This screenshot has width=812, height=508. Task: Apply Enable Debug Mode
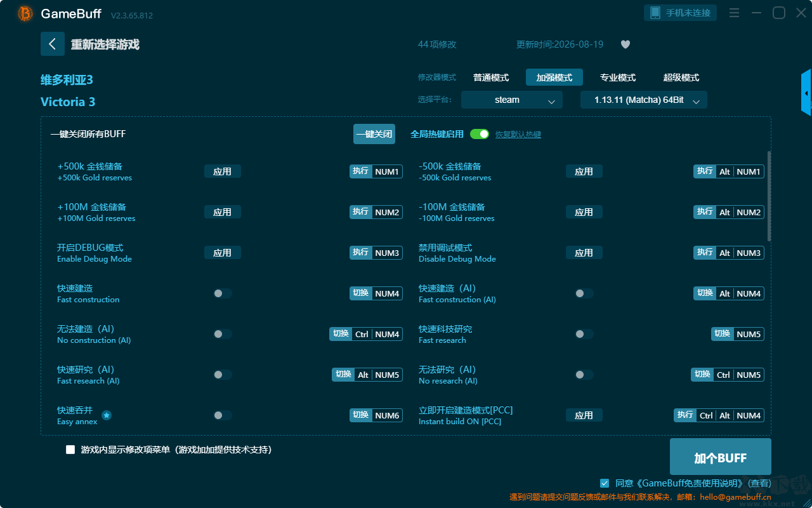click(x=223, y=253)
